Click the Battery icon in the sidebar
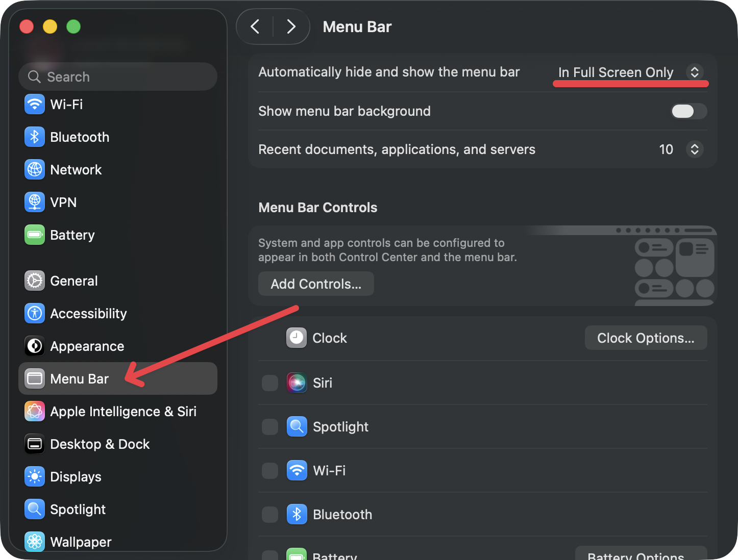 point(35,235)
